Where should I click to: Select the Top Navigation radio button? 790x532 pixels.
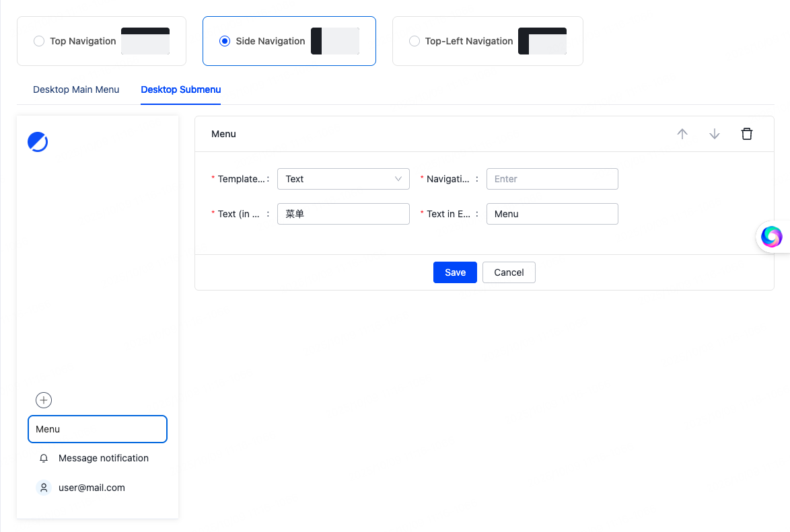click(x=39, y=41)
